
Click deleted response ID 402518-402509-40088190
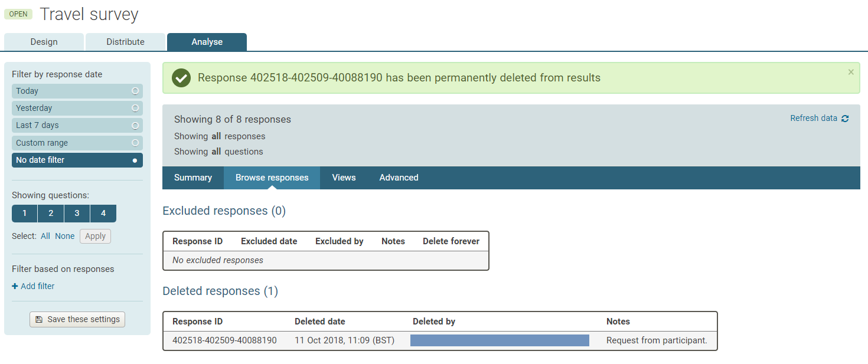pos(224,340)
